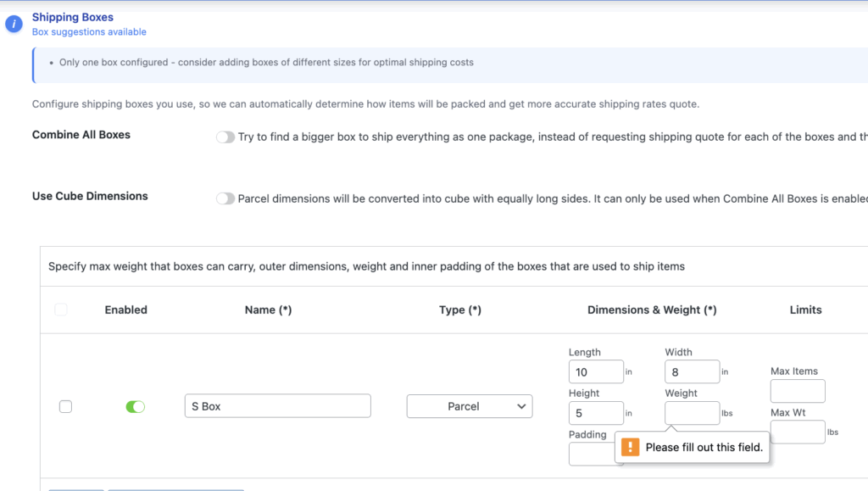Open the Parcel type dropdown

pos(470,406)
